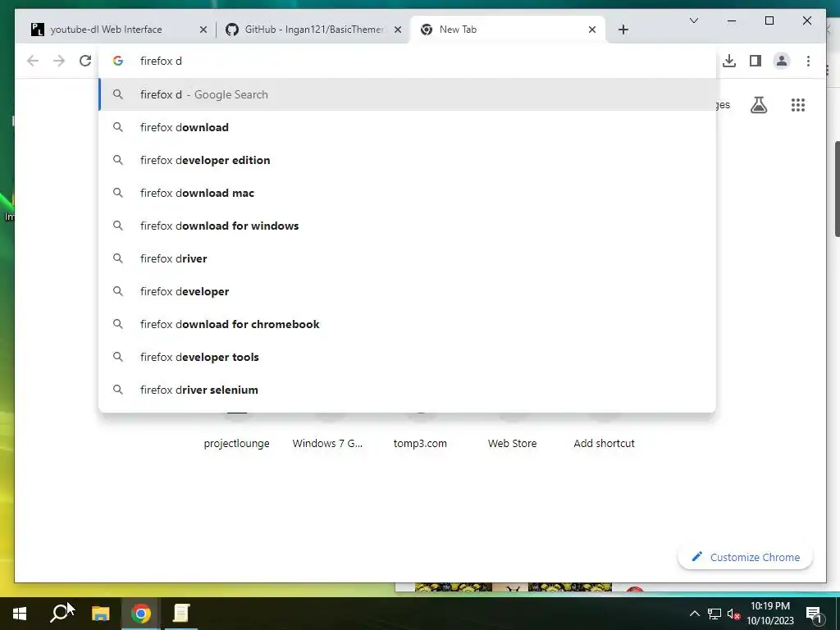
Task: Open File Explorer from the taskbar
Action: [x=100, y=614]
